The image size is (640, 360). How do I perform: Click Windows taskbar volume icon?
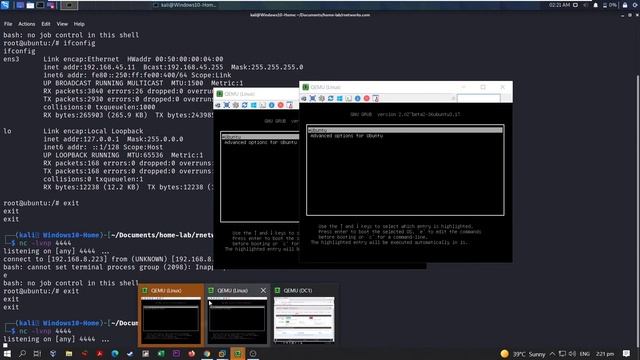(572, 354)
